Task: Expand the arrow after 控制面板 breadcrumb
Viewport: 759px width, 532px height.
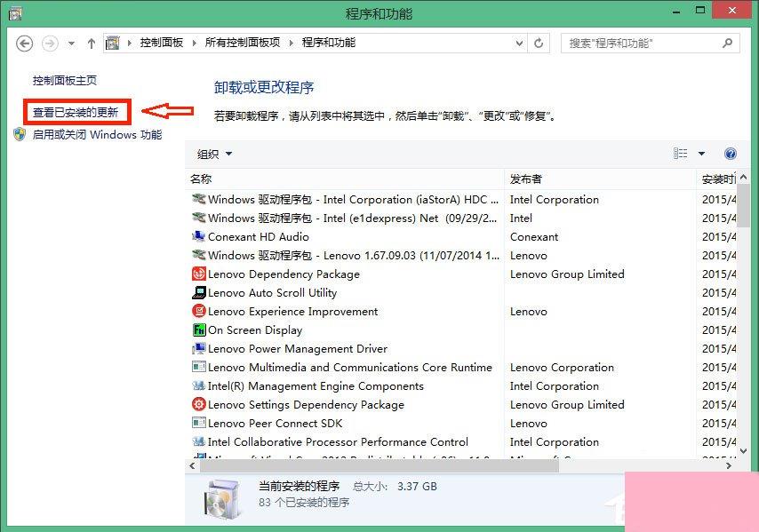Action: pos(194,43)
